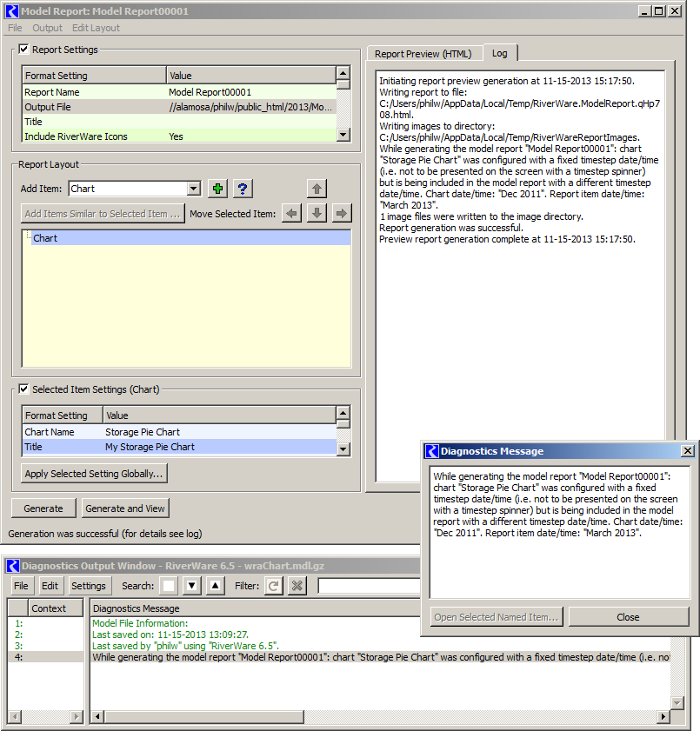Click the Generate button
Image resolution: width=700 pixels, height=731 pixels.
click(x=43, y=508)
